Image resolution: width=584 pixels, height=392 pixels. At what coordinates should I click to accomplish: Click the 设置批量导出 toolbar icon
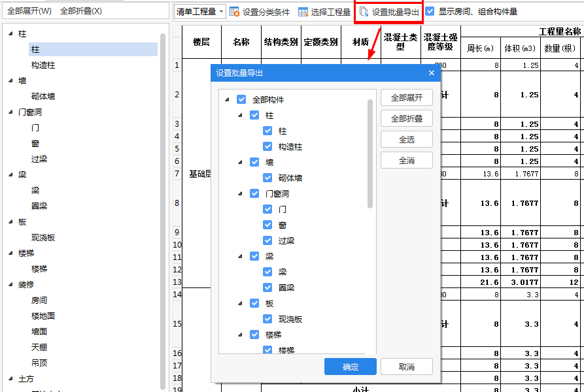pos(364,12)
